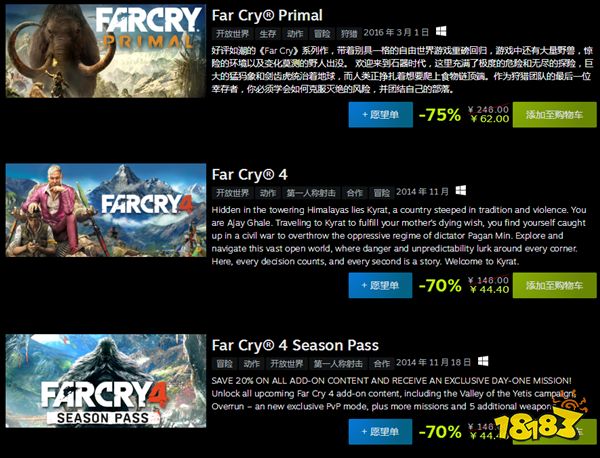The image size is (600, 458).
Task: Select 第一人称射击 tag under Far Cry 4
Action: pos(311,191)
